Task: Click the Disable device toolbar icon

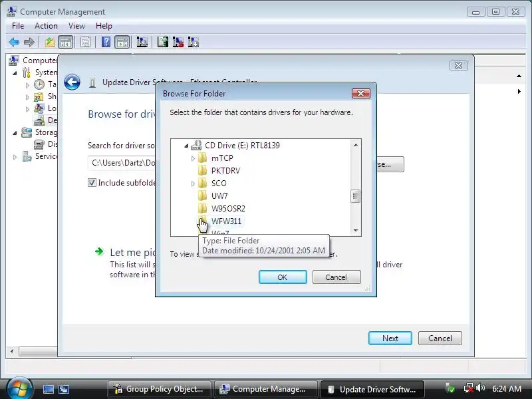Action: (x=193, y=43)
